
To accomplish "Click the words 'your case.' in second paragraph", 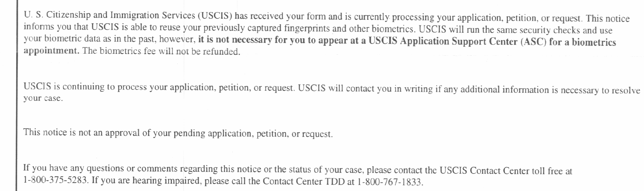I will click(43, 98).
